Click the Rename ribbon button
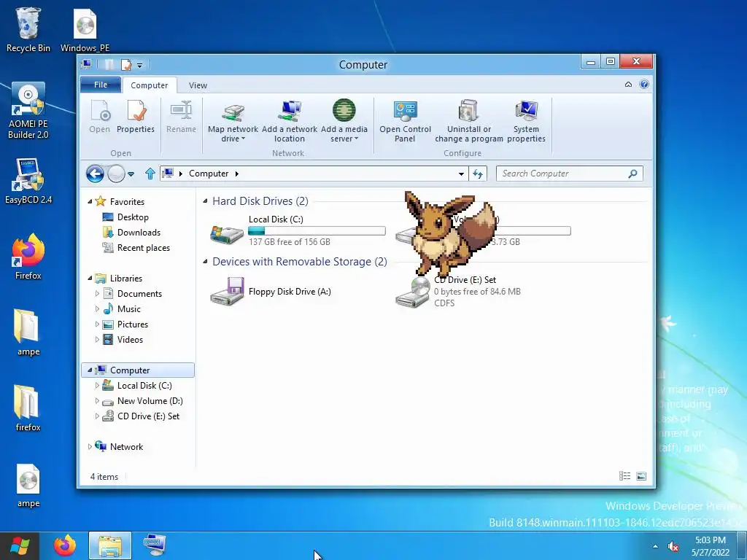The image size is (747, 560). tap(181, 117)
